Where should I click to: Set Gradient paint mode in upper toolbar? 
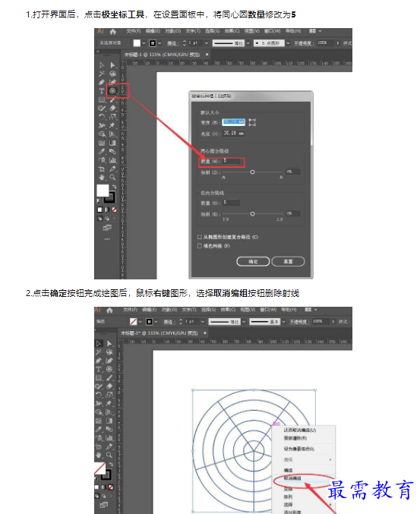pyautogui.click(x=107, y=210)
